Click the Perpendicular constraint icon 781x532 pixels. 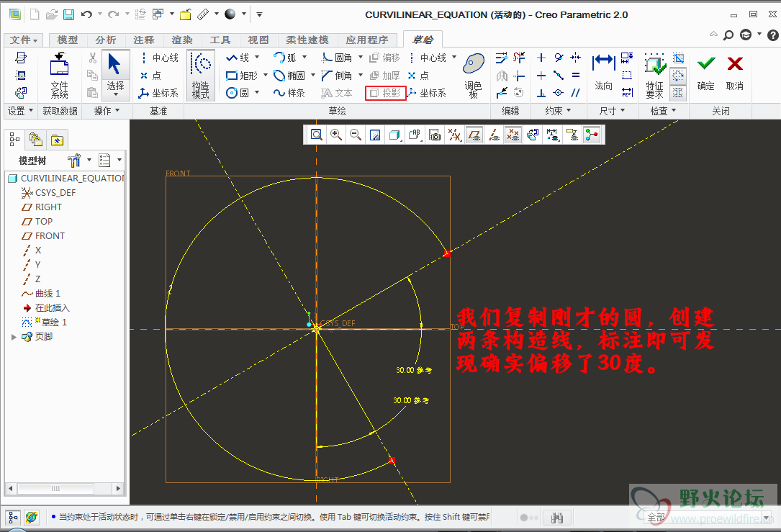(x=541, y=93)
